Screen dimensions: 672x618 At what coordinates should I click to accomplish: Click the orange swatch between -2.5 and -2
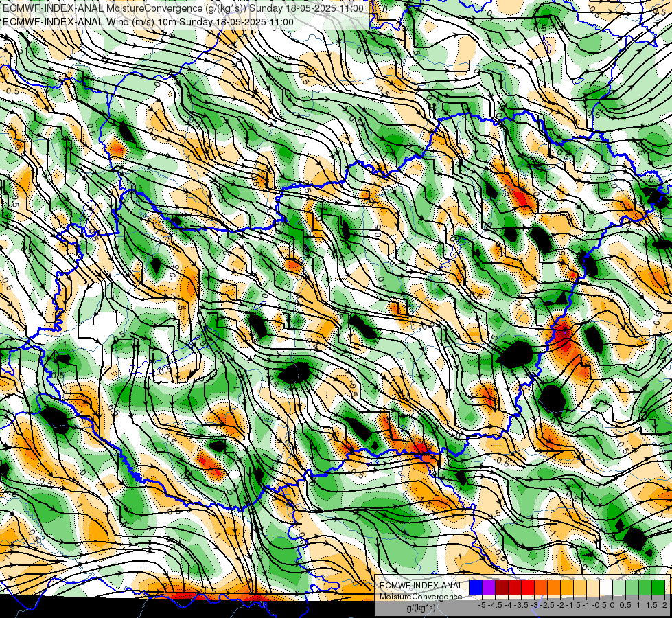tap(554, 587)
